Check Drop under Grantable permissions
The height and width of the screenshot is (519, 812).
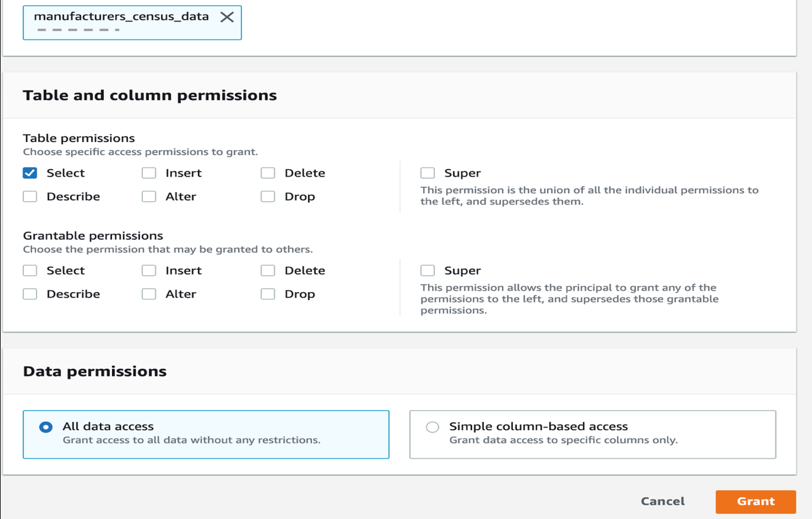tap(268, 294)
